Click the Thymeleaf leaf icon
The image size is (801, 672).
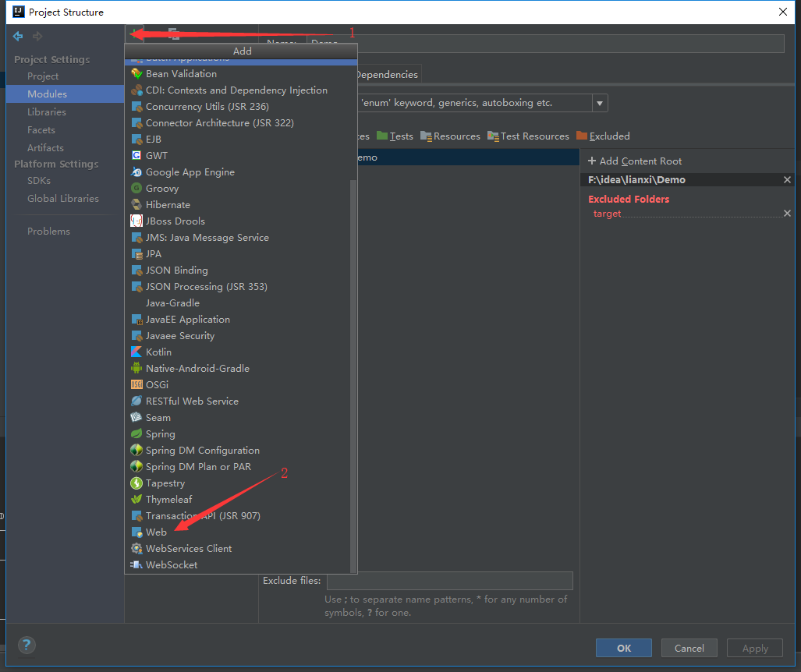point(136,499)
